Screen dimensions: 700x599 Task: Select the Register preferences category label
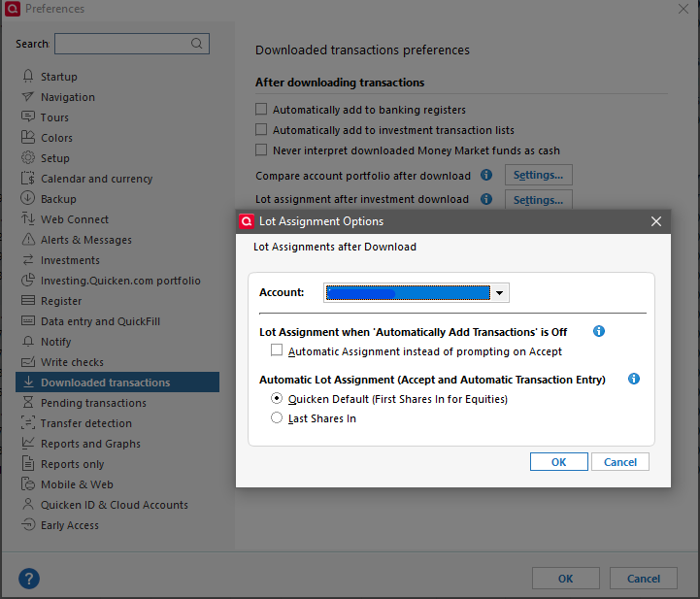61,301
